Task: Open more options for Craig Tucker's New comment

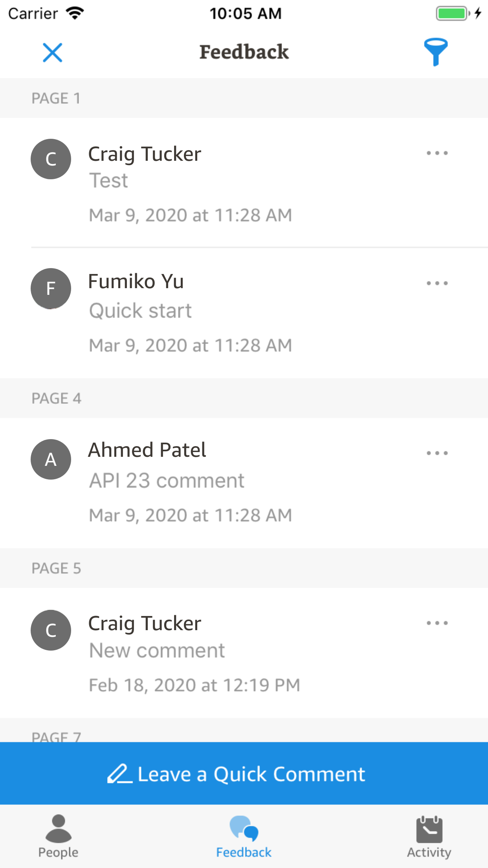Action: [x=437, y=623]
